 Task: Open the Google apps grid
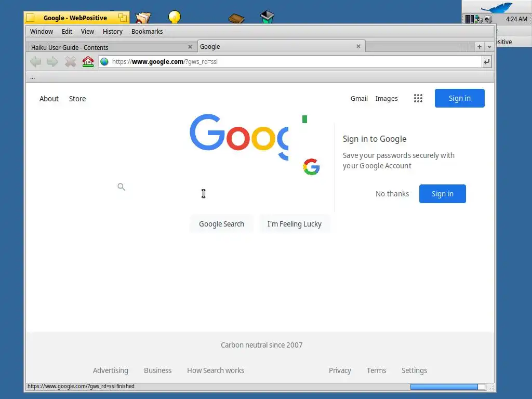(x=418, y=98)
